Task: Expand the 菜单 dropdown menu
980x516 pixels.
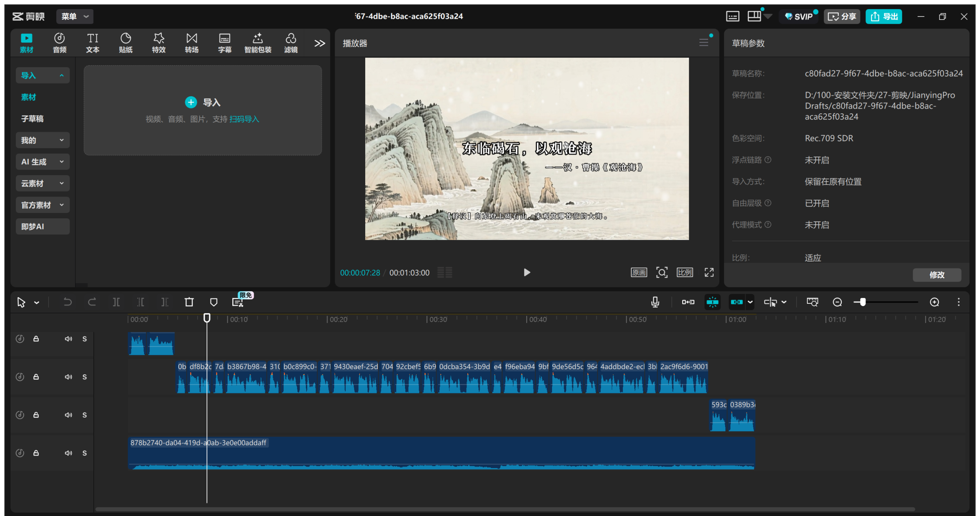Action: click(75, 16)
